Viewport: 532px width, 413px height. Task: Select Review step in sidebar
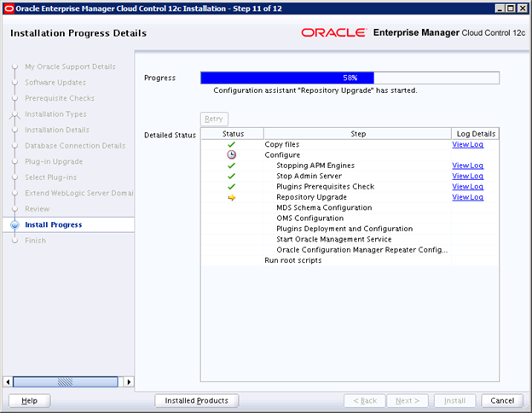pos(38,209)
